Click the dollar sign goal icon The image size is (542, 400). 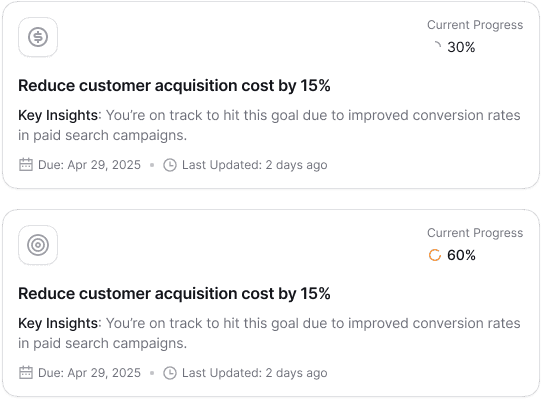38,37
